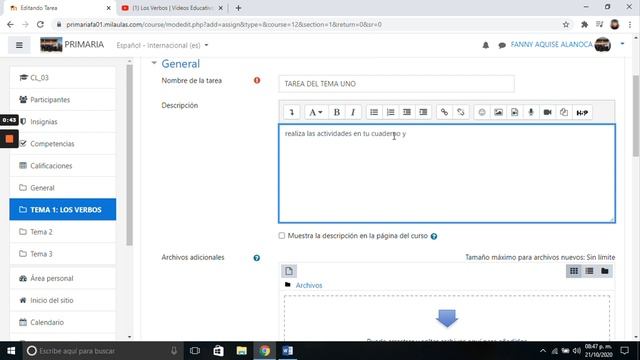Viewport: 640px width, 360px height.
Task: Open Word from the taskbar
Action: [x=288, y=351]
